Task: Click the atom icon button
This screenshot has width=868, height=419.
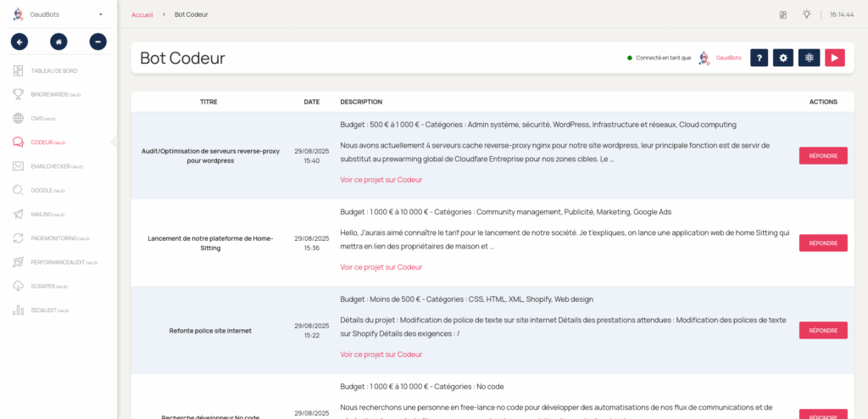Action: tap(809, 58)
